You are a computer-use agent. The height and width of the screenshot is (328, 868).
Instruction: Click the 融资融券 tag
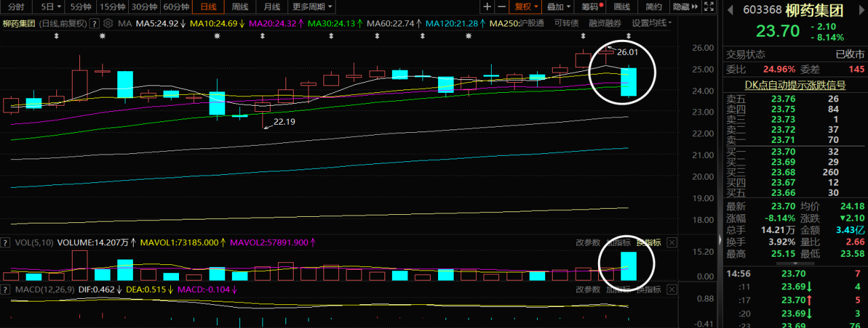(x=605, y=23)
